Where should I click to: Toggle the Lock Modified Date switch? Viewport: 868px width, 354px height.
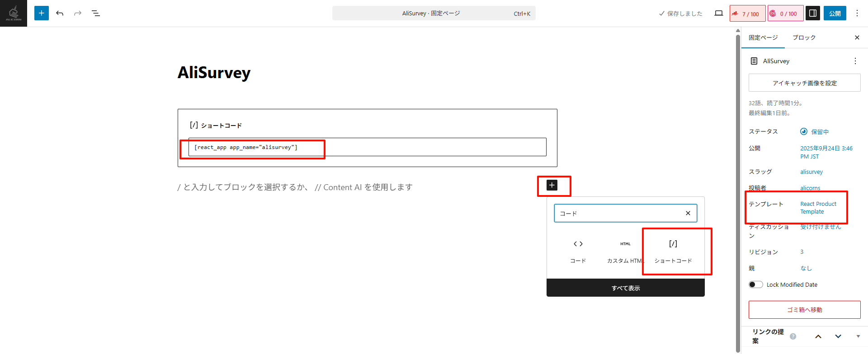755,284
